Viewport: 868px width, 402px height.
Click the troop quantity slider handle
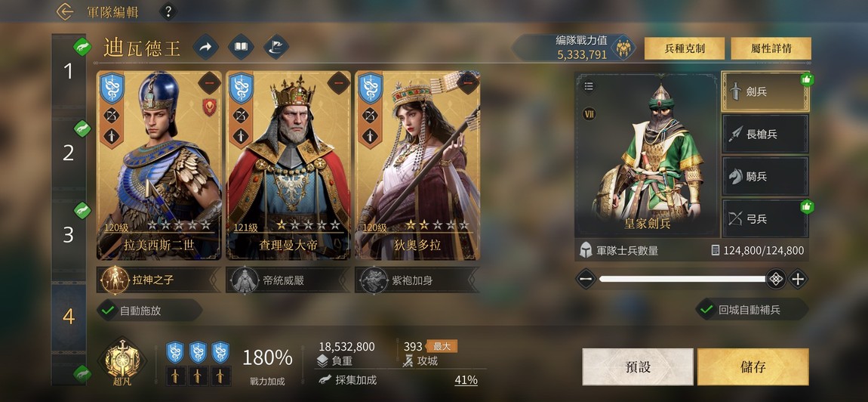776,279
